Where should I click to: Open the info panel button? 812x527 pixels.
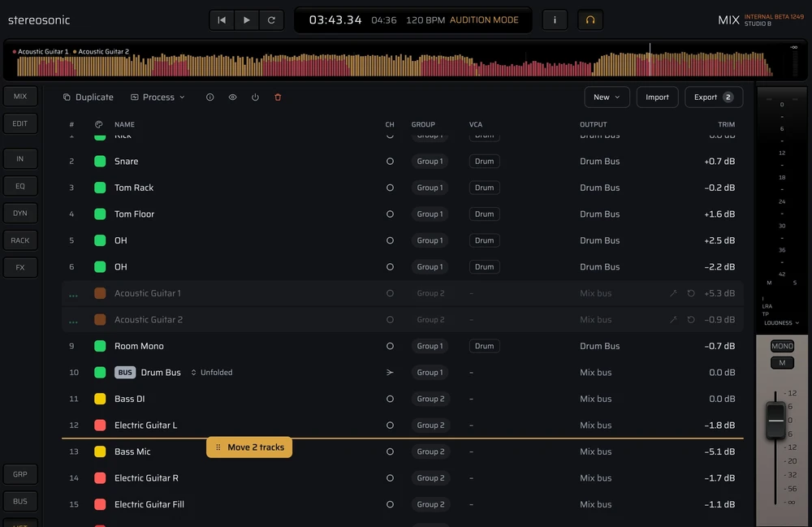(x=555, y=20)
